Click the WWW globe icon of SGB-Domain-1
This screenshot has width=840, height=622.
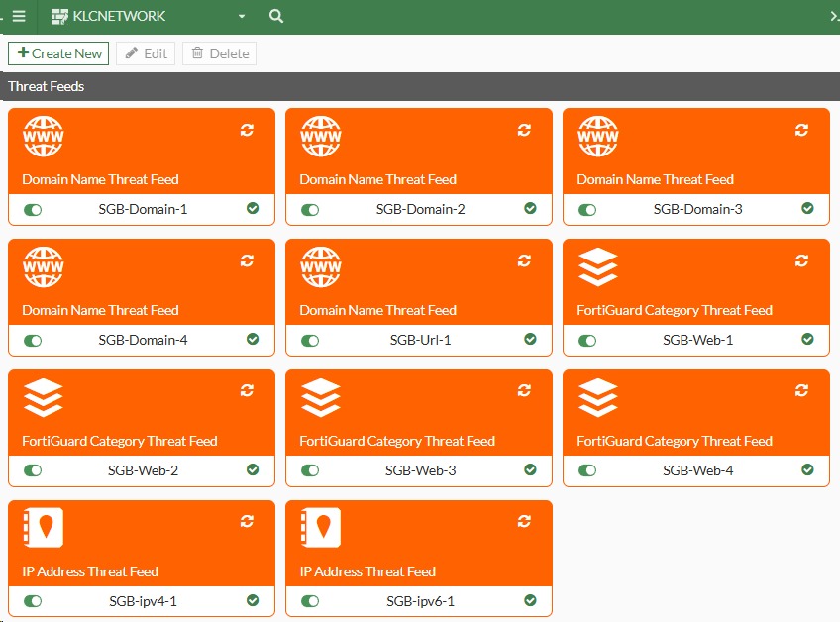tap(44, 136)
